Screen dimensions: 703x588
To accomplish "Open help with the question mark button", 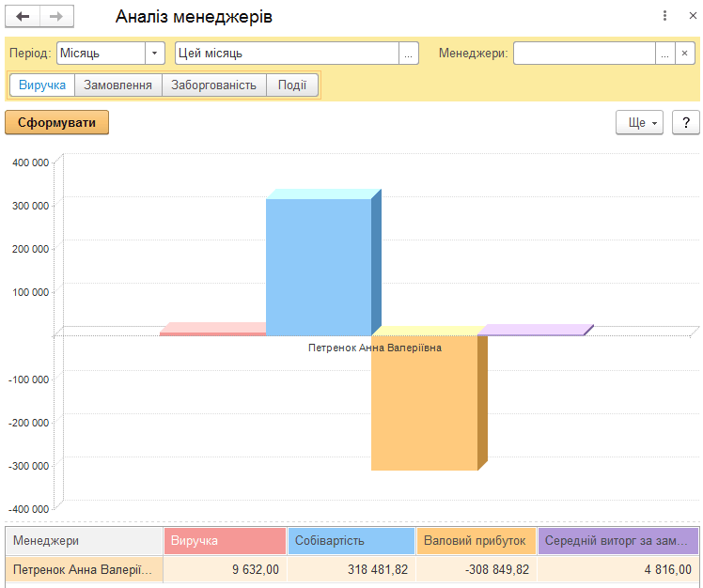I will point(685,122).
